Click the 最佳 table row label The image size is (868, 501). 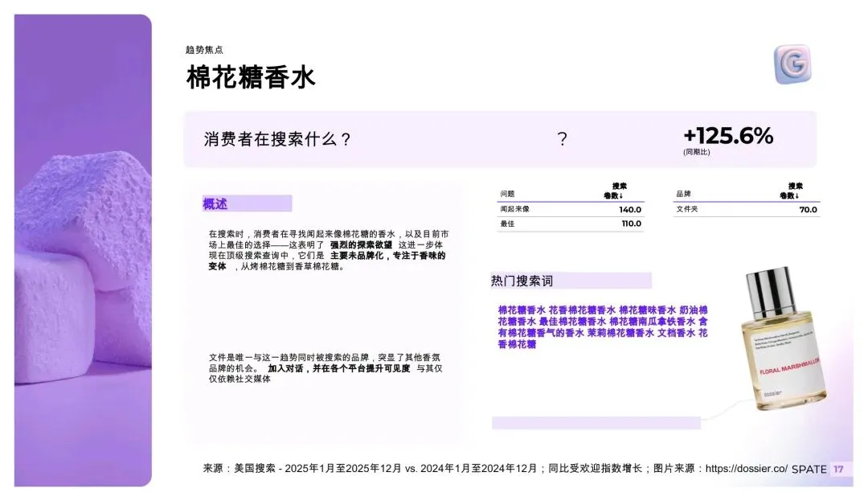[x=507, y=224]
